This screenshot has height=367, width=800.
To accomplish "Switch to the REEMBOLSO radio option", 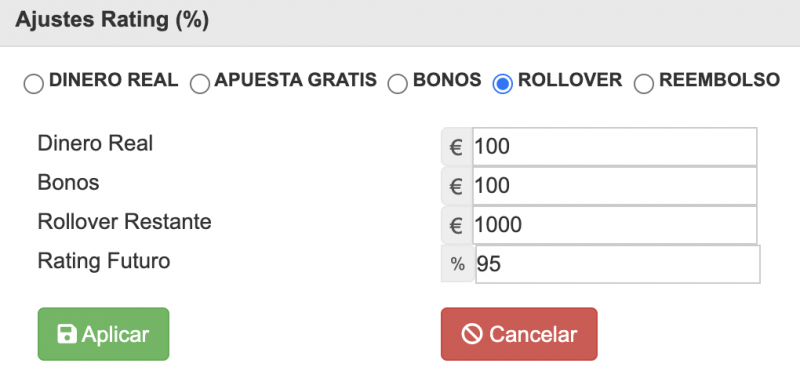I will [644, 84].
